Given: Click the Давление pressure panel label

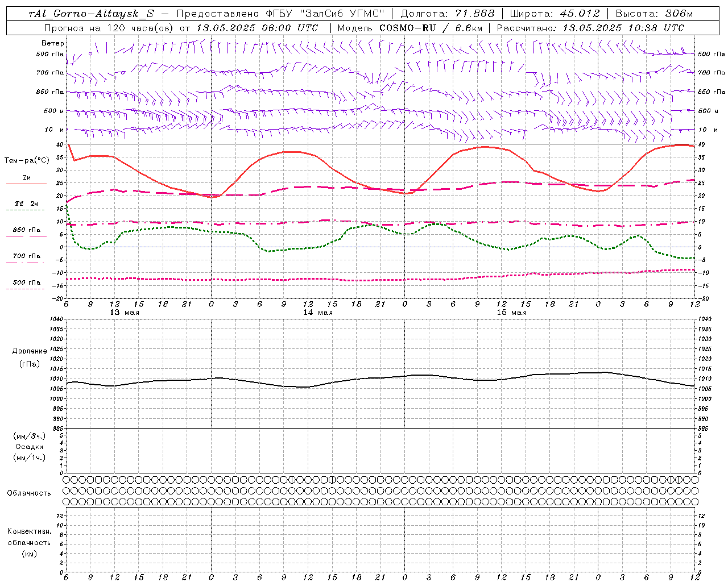Looking at the screenshot, I should [30, 351].
